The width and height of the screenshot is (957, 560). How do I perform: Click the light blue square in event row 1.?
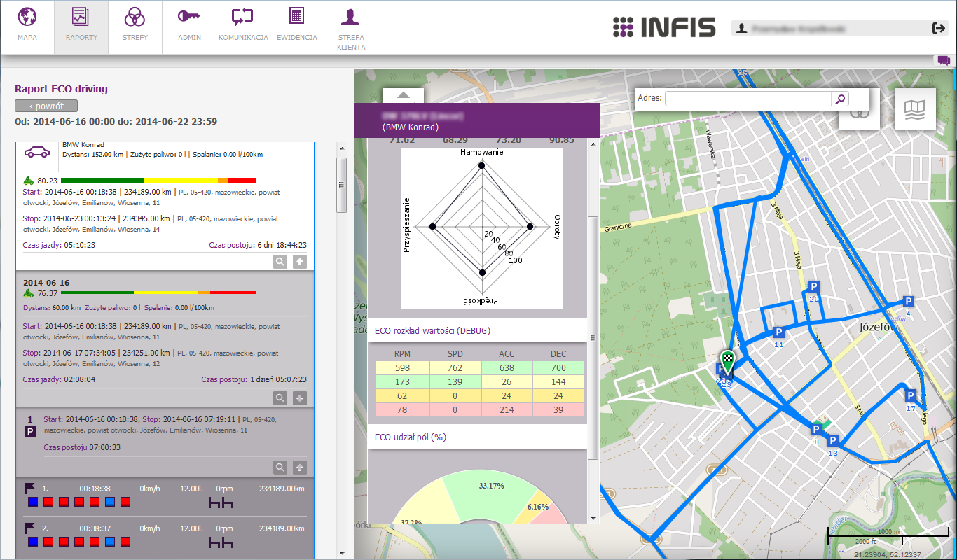(110, 502)
